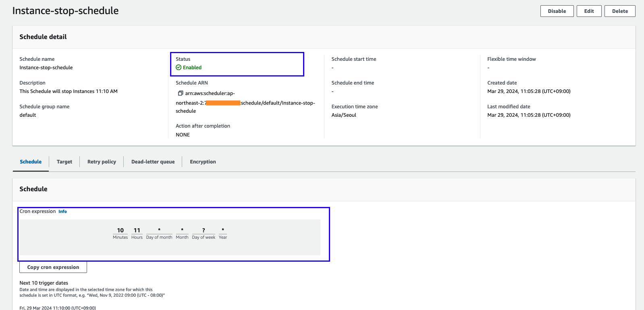644x310 pixels.
Task: Click the Hours value 11 in cron expression
Action: (x=137, y=230)
